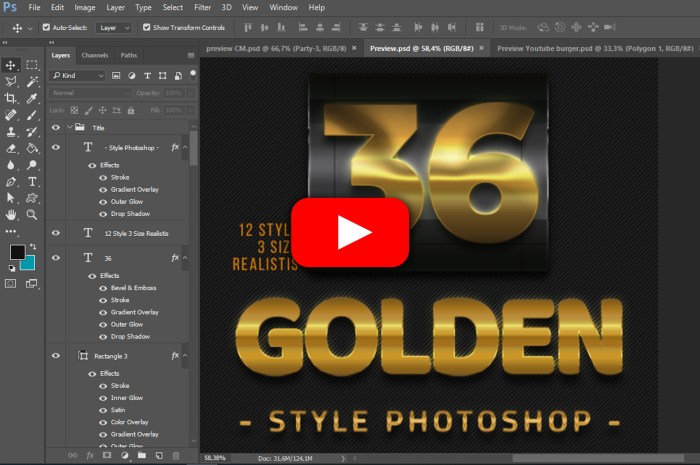This screenshot has width=700, height=465.
Task: Open the Kind filter dropdown
Action: click(x=78, y=75)
